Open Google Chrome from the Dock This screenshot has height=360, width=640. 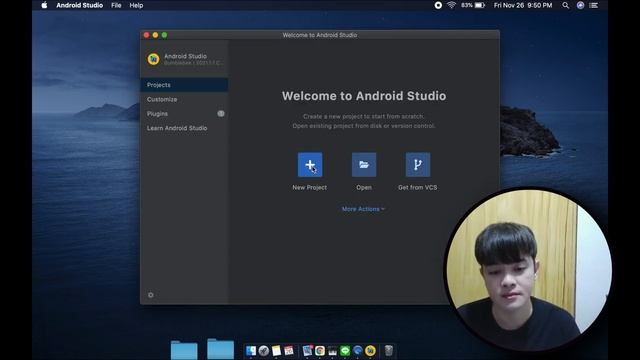(x=320, y=351)
